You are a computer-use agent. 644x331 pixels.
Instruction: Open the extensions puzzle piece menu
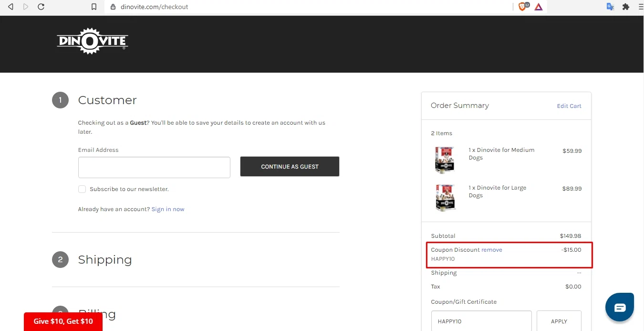[x=626, y=7]
